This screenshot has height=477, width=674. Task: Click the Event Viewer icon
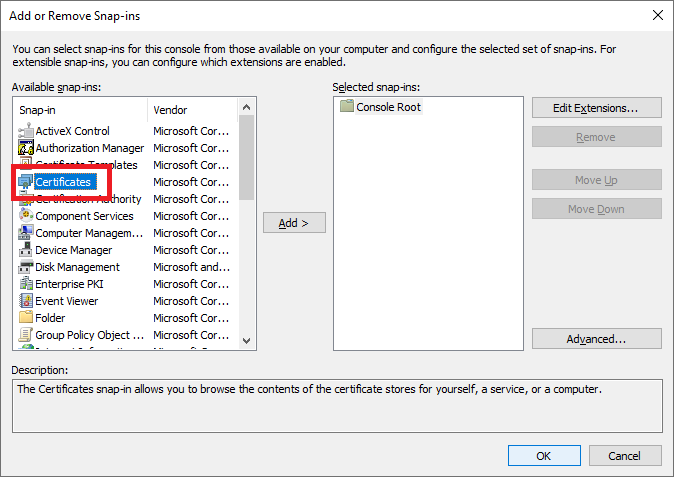point(26,301)
